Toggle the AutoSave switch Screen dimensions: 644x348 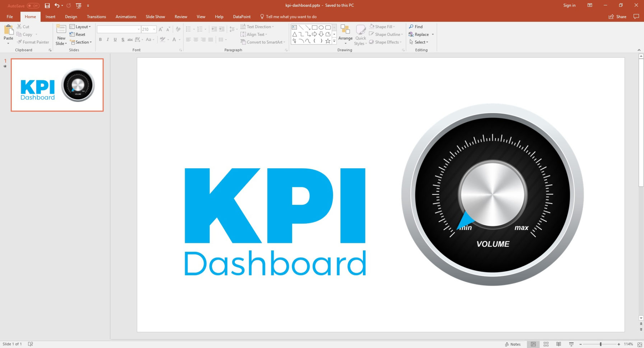[32, 5]
